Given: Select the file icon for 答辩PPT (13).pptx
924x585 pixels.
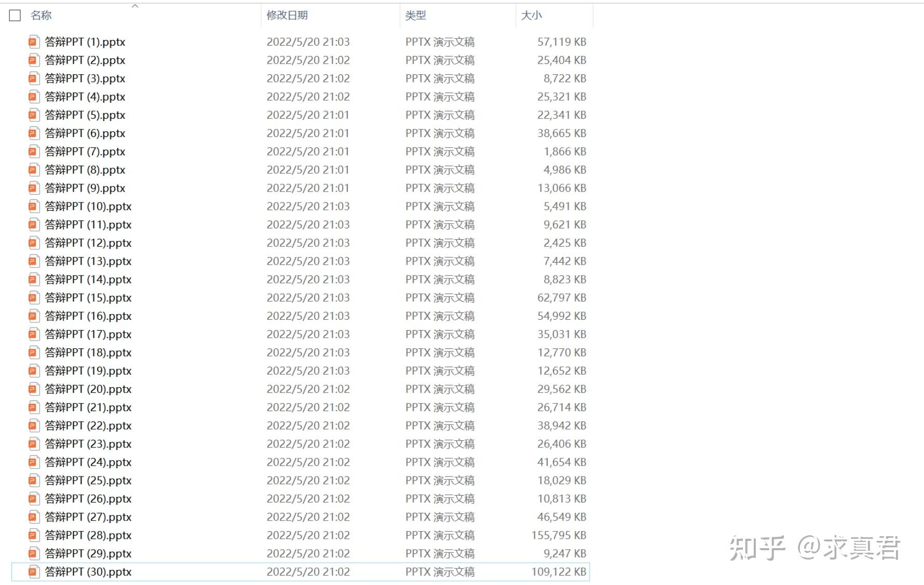Looking at the screenshot, I should [34, 261].
